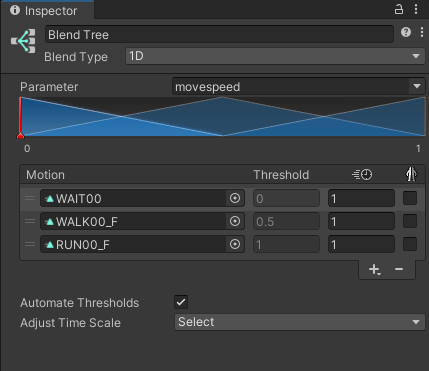Remove selected motion with minus button
The image size is (429, 371).
399,269
